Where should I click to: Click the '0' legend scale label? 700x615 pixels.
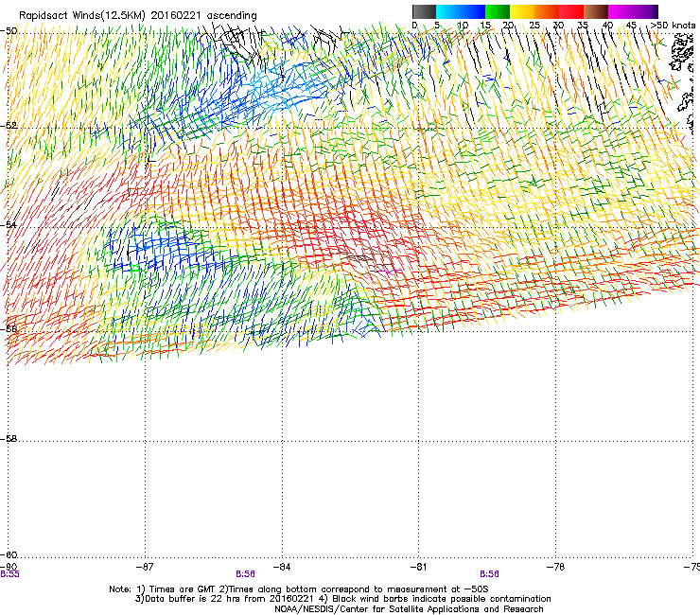point(414,25)
